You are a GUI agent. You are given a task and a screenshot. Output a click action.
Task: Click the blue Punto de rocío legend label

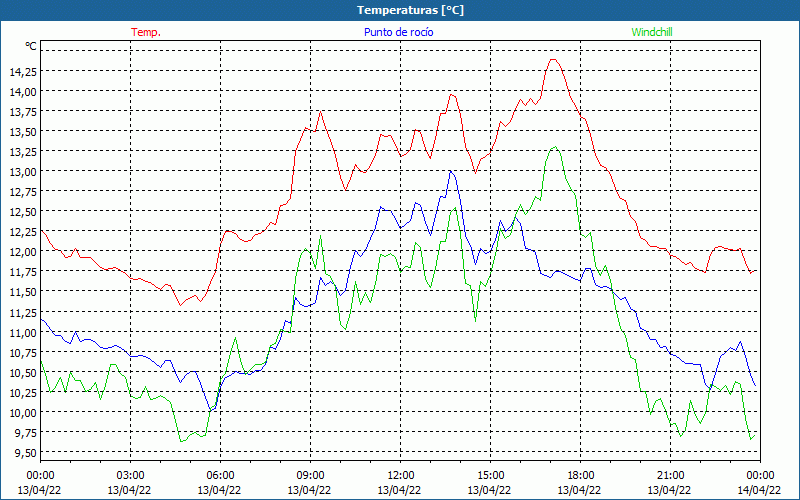tap(398, 32)
